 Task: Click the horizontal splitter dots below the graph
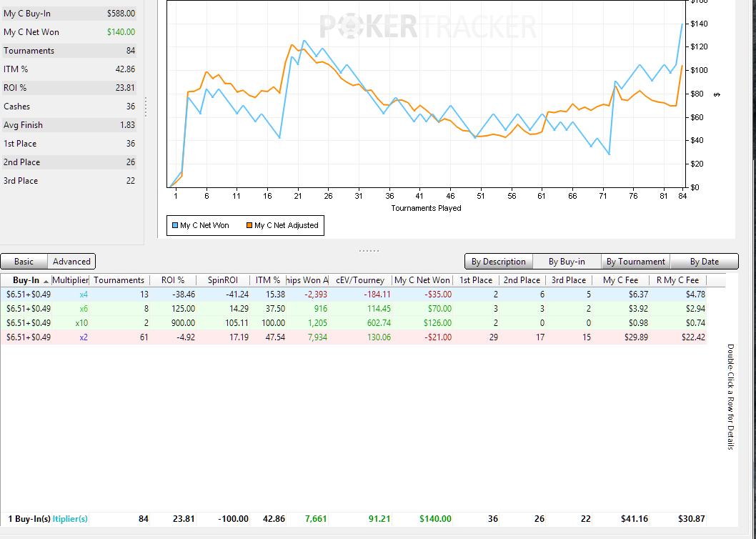pos(369,251)
